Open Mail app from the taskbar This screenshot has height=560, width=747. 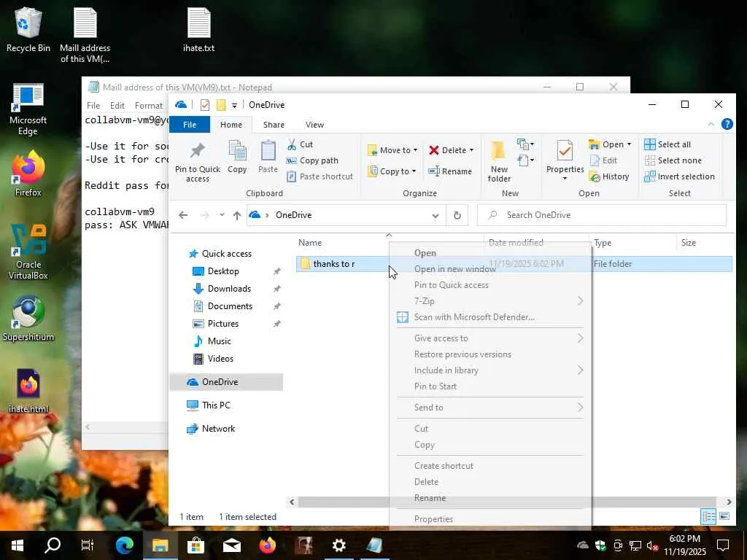tap(231, 545)
